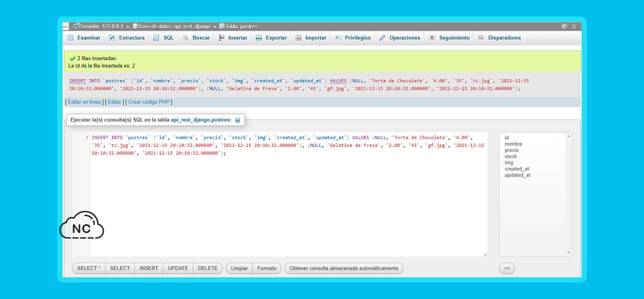The height and width of the screenshot is (299, 644).
Task: Switch to the Exportar tab
Action: tap(272, 38)
